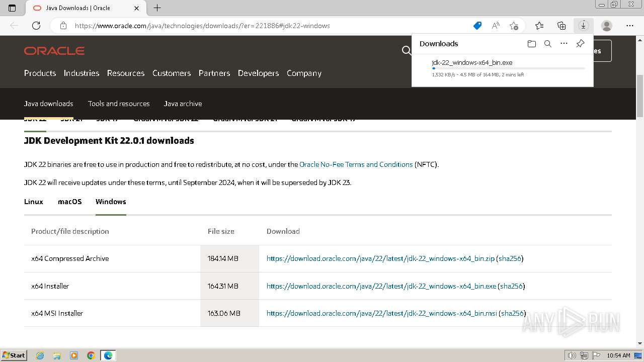Open the Favorites list icon
644x362 pixels.
point(539,26)
